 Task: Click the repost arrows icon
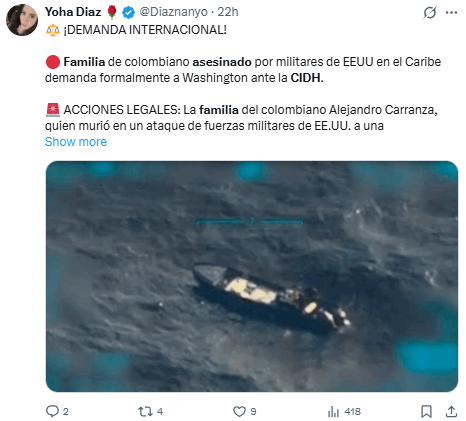coord(145,412)
